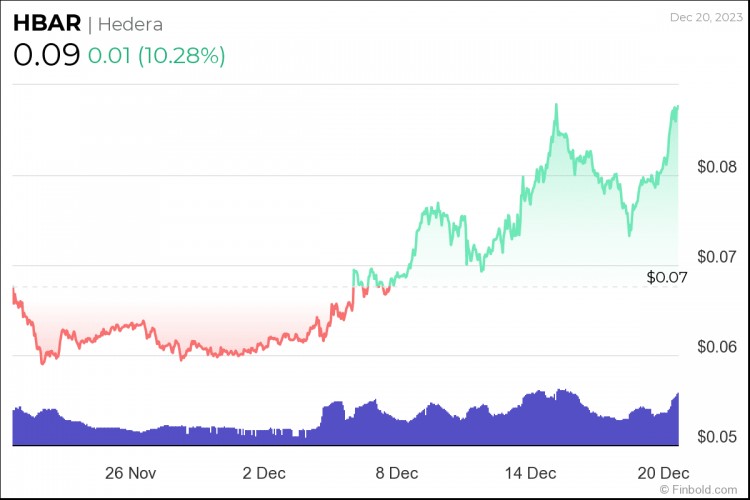
Task: Select the 0.09 current price value
Action: [46, 55]
